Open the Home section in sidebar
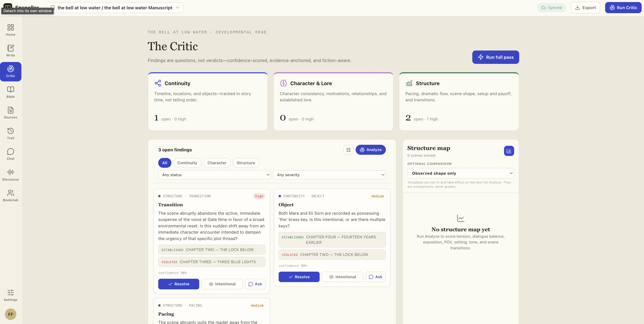Screen dimensions: 644x324 [10, 30]
